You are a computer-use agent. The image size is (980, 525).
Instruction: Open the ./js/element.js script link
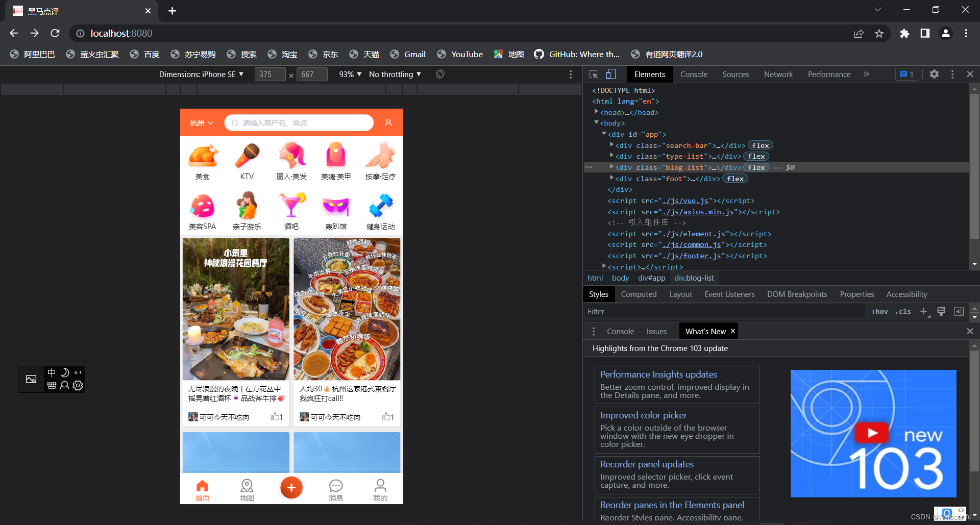[x=694, y=234]
